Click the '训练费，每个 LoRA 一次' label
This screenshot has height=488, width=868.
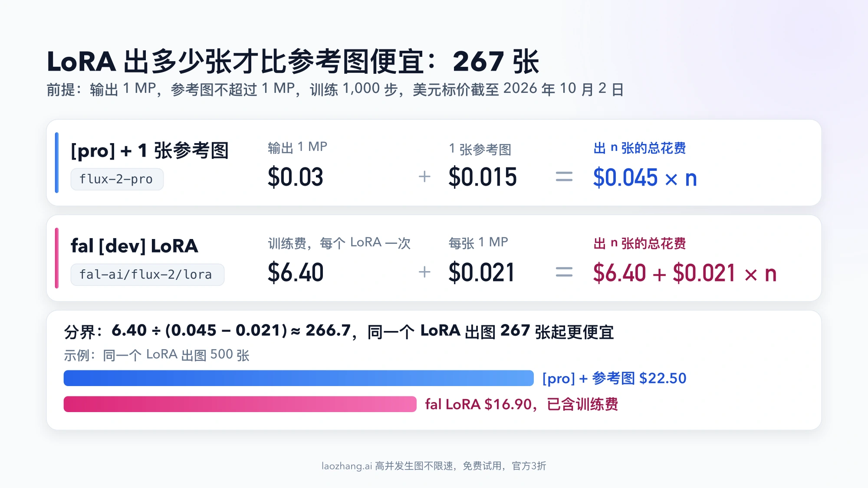click(x=339, y=242)
